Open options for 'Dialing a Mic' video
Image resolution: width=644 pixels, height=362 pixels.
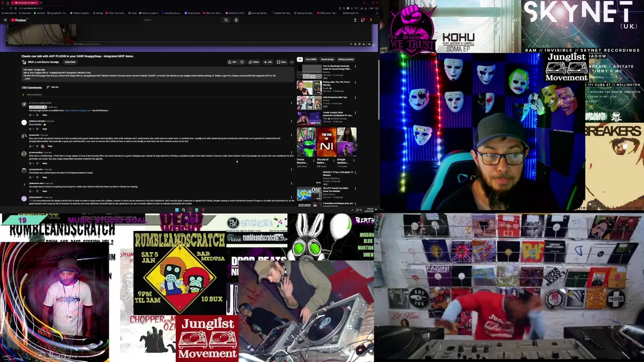pyautogui.click(x=355, y=82)
